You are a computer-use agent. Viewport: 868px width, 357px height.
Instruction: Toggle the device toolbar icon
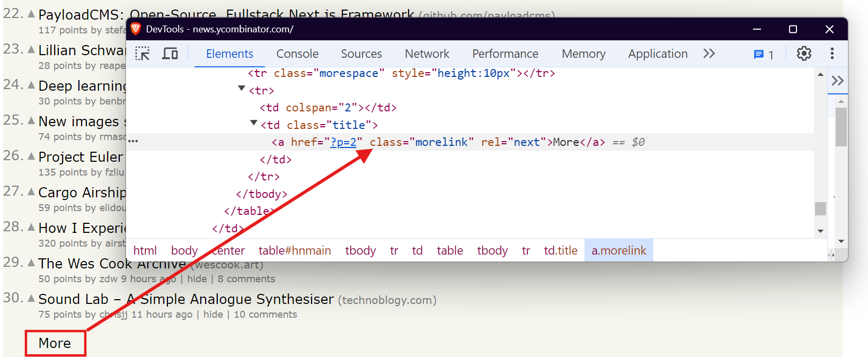[170, 54]
